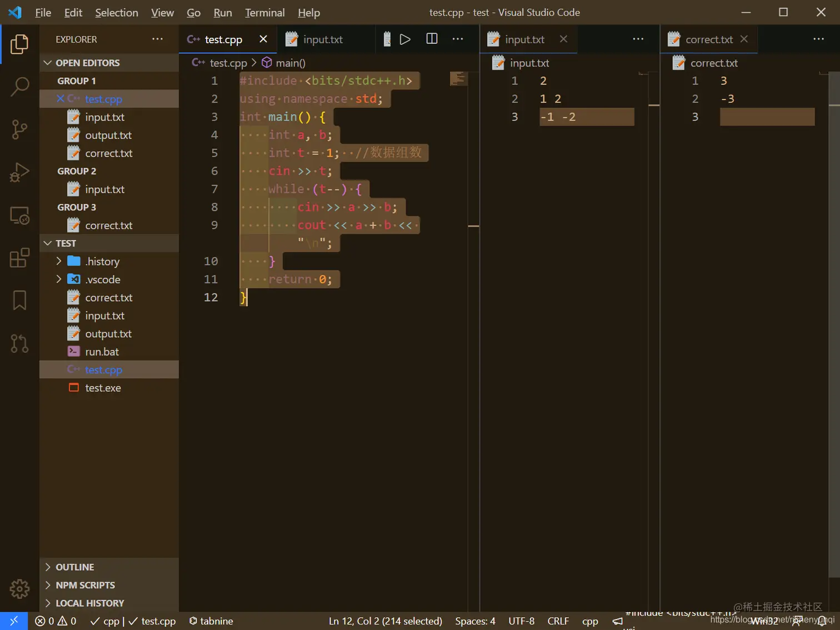The width and height of the screenshot is (840, 630).
Task: Run the code with play button
Action: click(405, 39)
